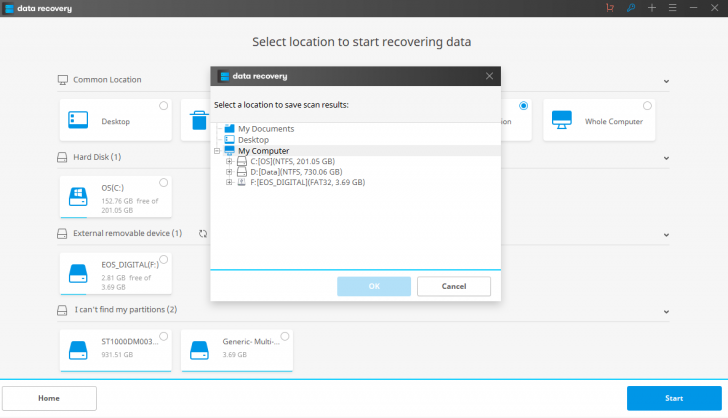This screenshot has height=418, width=728.
Task: Select My Computer in the location tree
Action: 263,151
